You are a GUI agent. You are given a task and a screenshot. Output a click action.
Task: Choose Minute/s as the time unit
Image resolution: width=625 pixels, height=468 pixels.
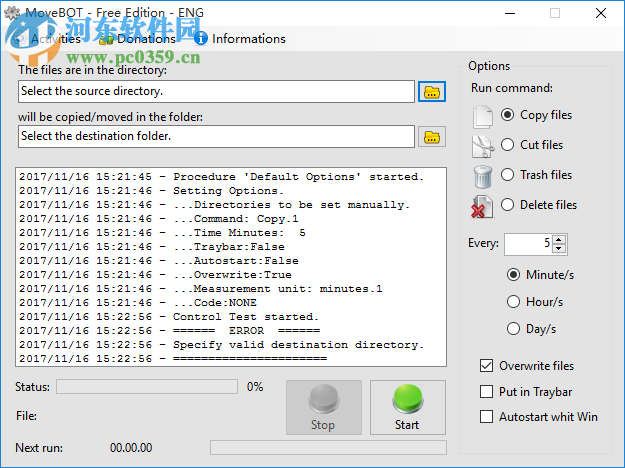513,275
